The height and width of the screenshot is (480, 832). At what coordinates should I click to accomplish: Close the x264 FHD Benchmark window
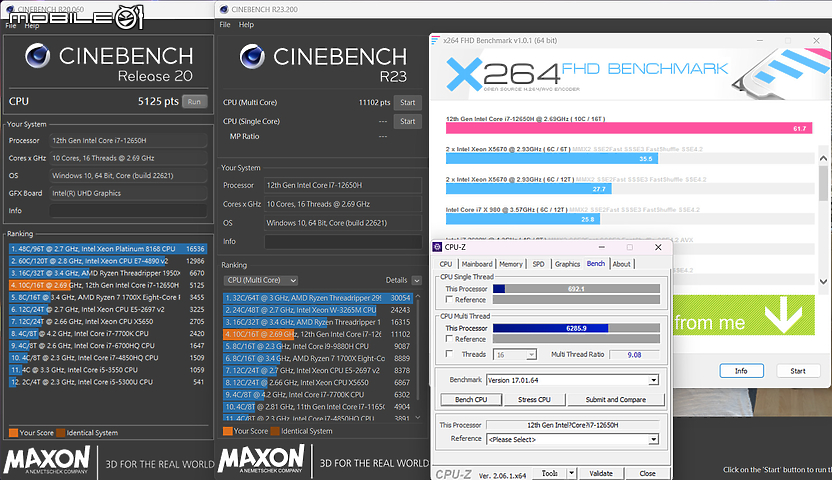click(816, 40)
